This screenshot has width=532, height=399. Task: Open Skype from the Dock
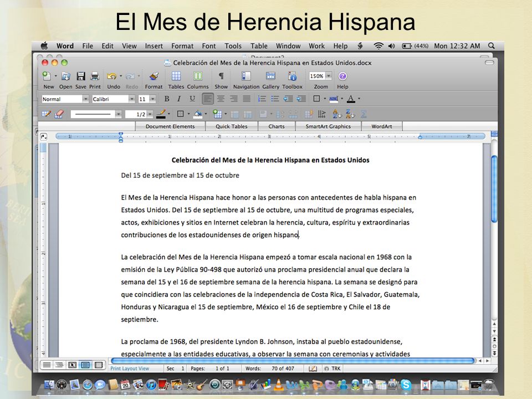pos(406,385)
